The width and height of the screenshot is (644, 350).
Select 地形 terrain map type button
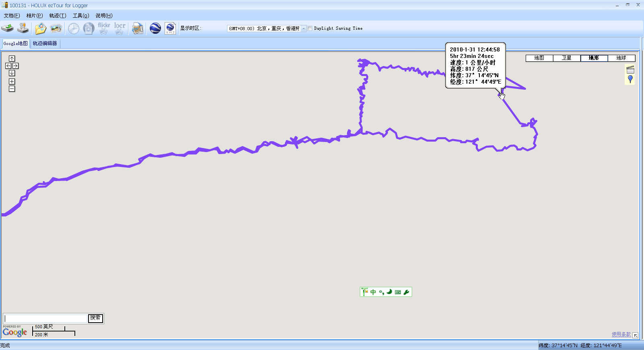click(594, 58)
